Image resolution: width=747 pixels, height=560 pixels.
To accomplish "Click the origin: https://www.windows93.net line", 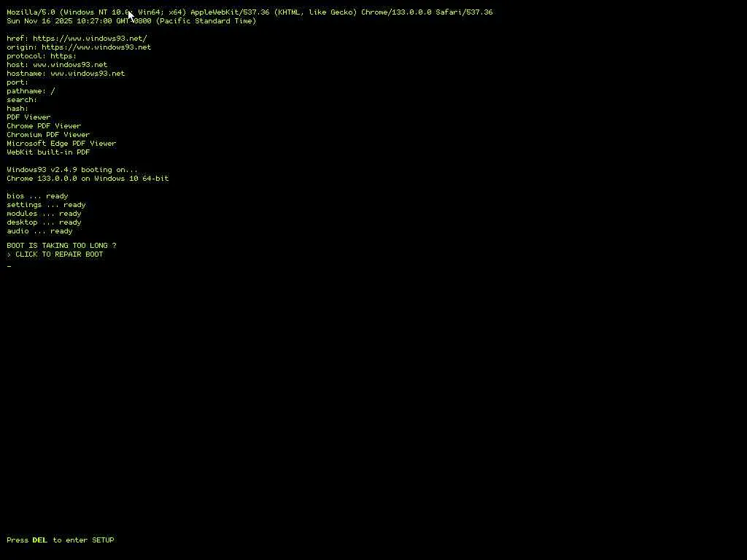I will click(79, 47).
